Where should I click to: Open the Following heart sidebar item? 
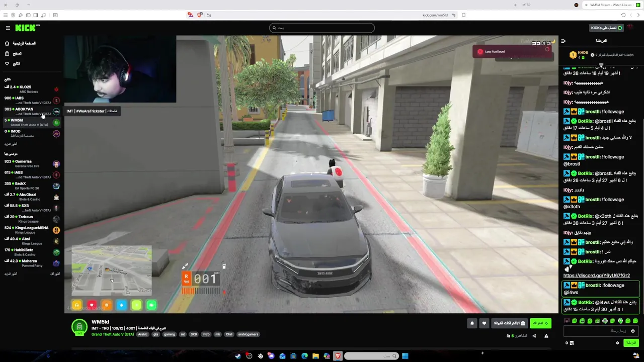13,63
